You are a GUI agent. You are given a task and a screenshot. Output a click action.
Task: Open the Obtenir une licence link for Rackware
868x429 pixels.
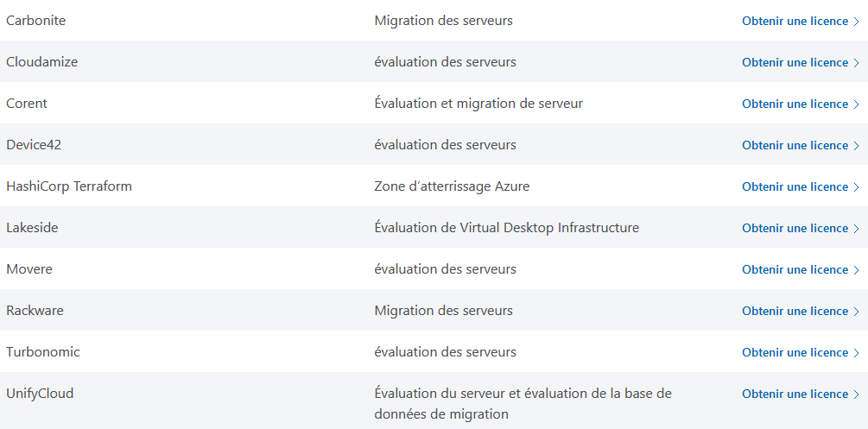tap(801, 311)
